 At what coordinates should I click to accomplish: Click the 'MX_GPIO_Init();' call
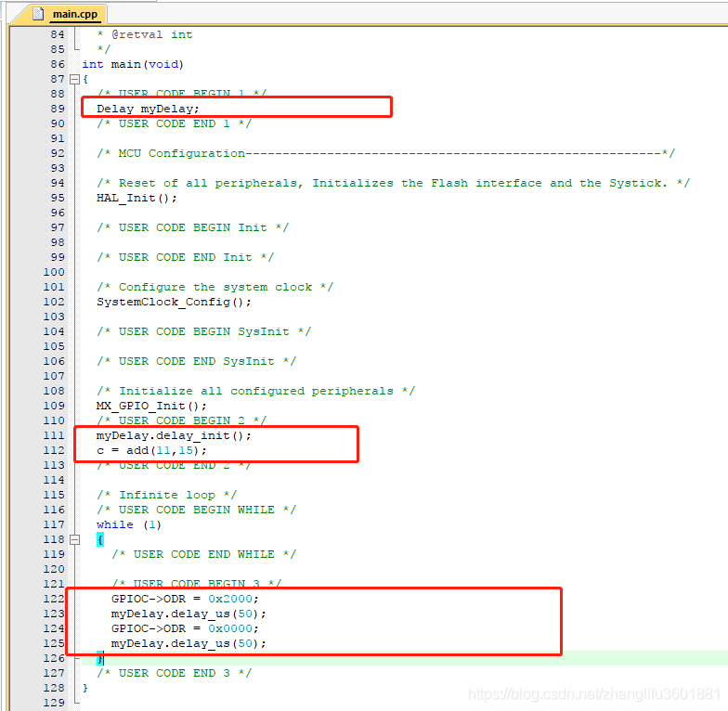(x=151, y=407)
